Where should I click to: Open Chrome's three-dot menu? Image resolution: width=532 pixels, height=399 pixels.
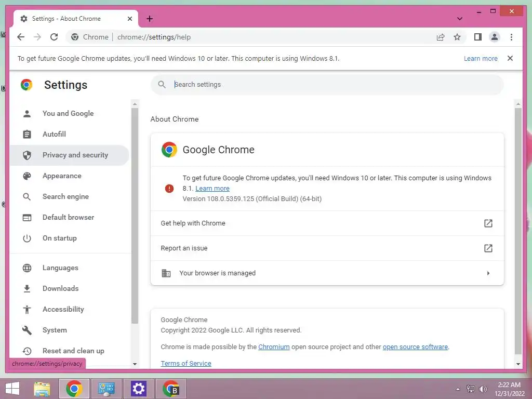[511, 37]
